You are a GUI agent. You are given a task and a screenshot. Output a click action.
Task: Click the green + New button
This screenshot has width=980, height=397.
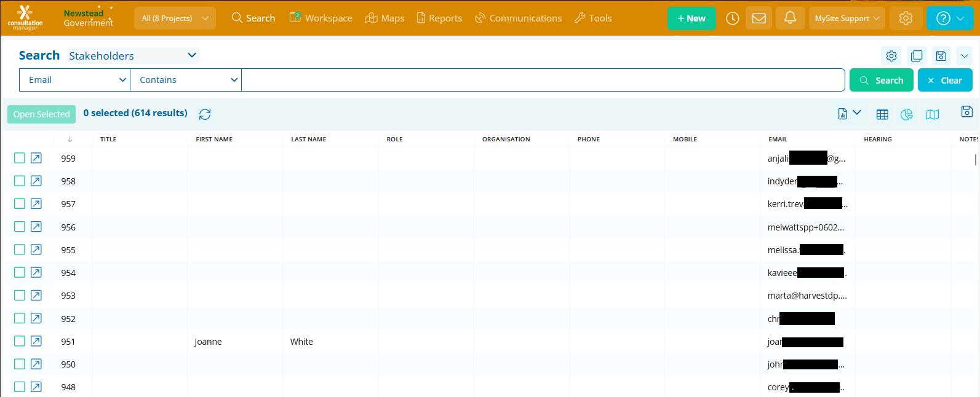pos(691,18)
